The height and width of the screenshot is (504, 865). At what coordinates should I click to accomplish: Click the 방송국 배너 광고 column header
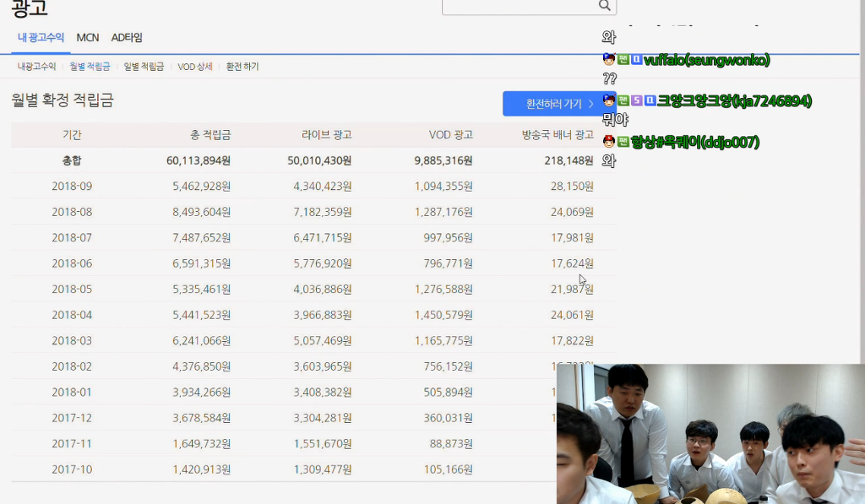[x=558, y=134]
